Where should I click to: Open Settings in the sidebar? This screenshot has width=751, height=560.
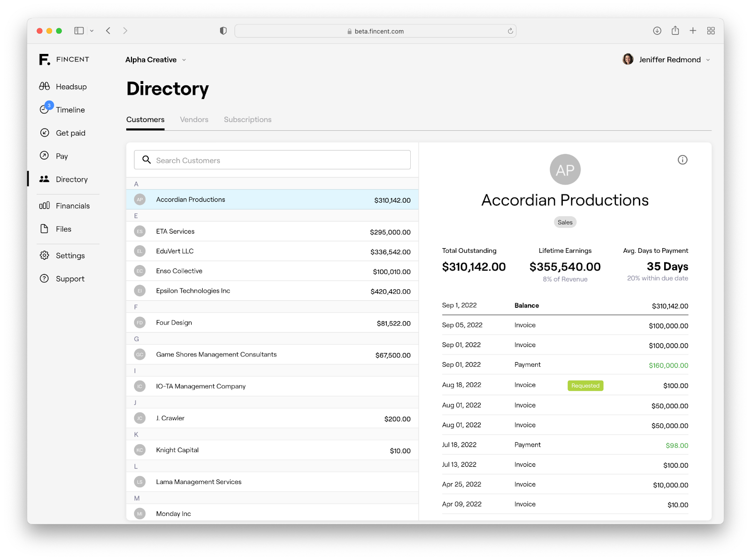coord(70,256)
